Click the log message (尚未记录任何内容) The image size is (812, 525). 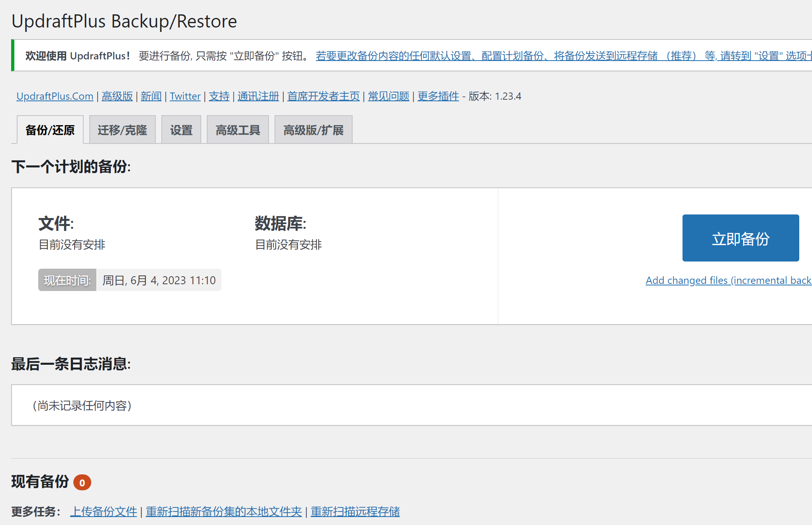click(82, 405)
